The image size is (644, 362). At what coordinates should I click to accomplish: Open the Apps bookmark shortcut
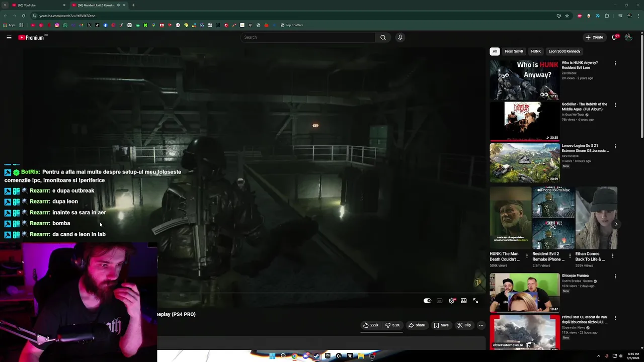(9, 25)
